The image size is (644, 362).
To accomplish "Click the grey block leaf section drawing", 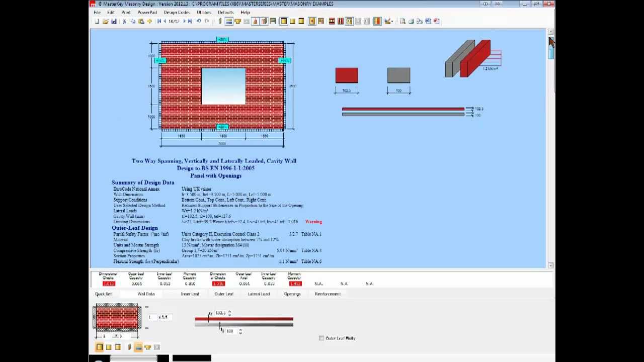I will (398, 75).
